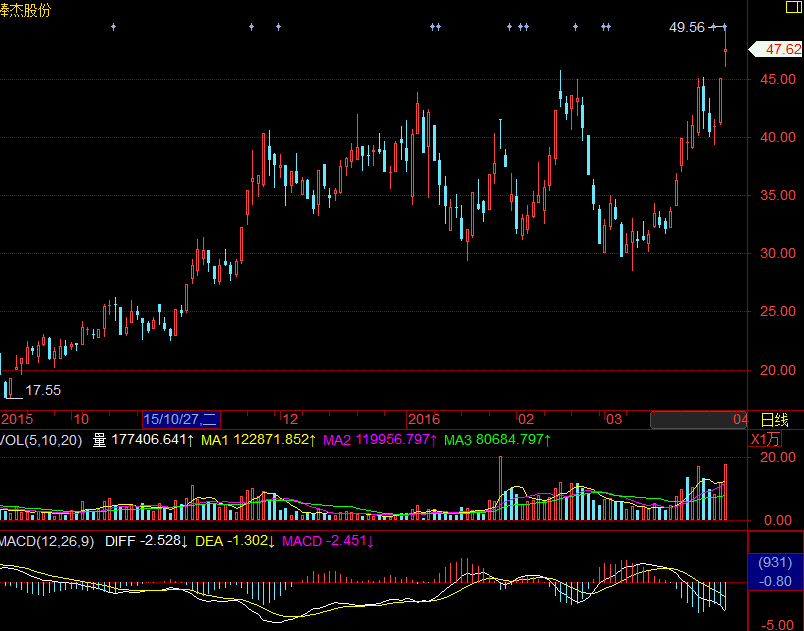Click the diamond marker right of 49.56

pyautogui.click(x=725, y=27)
